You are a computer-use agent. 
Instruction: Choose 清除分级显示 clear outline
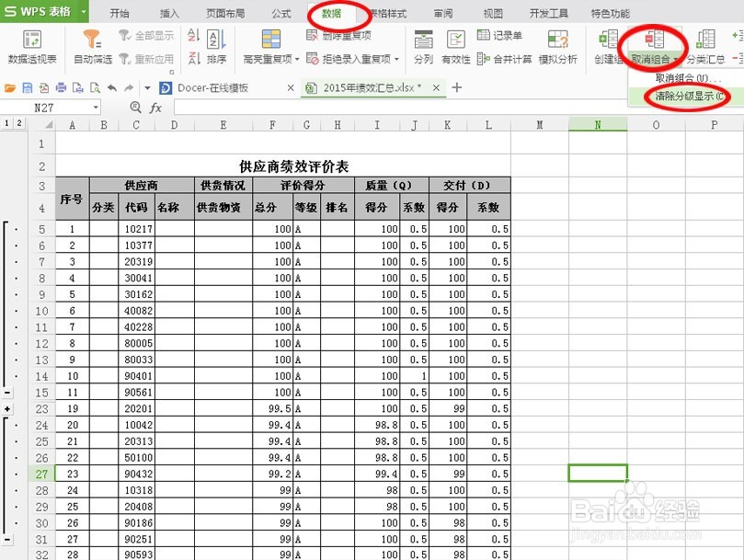click(690, 97)
